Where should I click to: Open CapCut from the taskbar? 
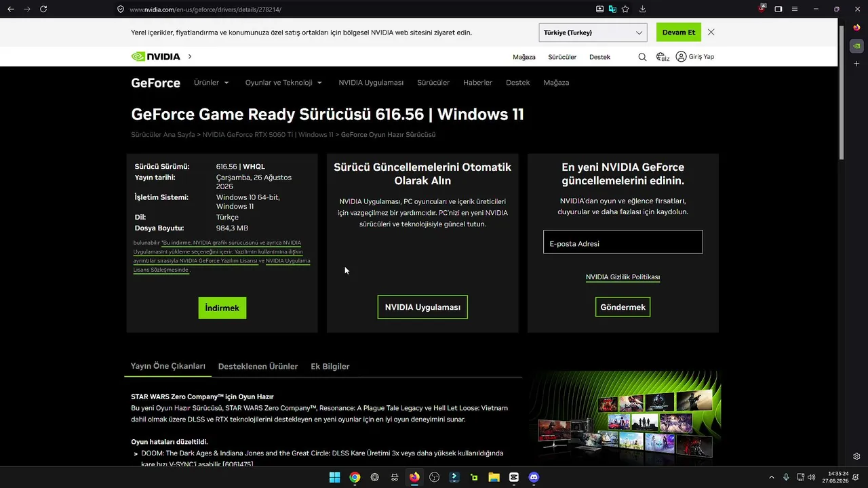click(x=513, y=477)
